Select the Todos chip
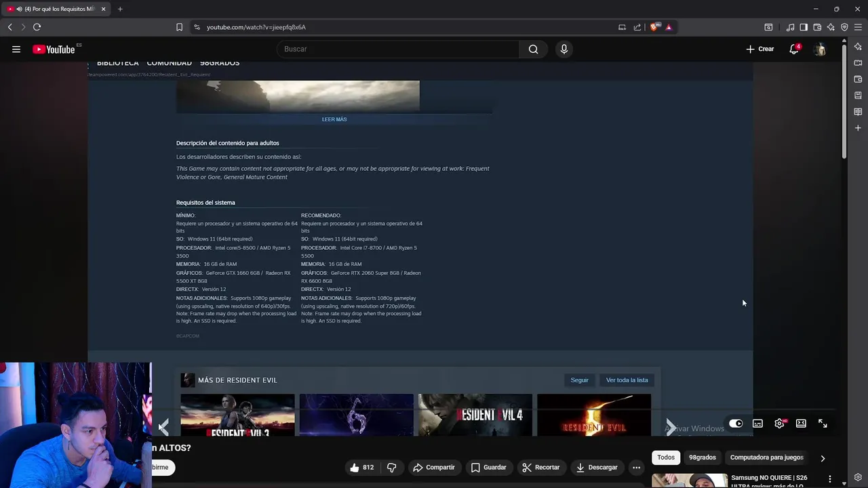868x488 pixels. point(666,457)
